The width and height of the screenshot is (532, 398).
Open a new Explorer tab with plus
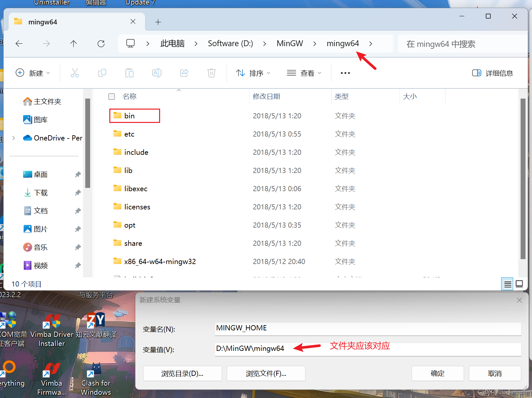[x=158, y=22]
